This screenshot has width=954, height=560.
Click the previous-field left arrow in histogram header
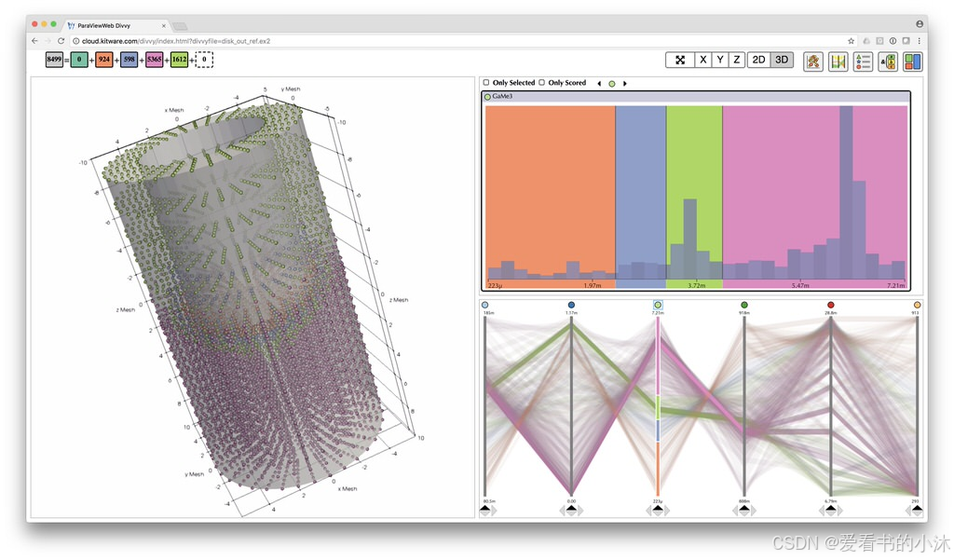pyautogui.click(x=599, y=83)
